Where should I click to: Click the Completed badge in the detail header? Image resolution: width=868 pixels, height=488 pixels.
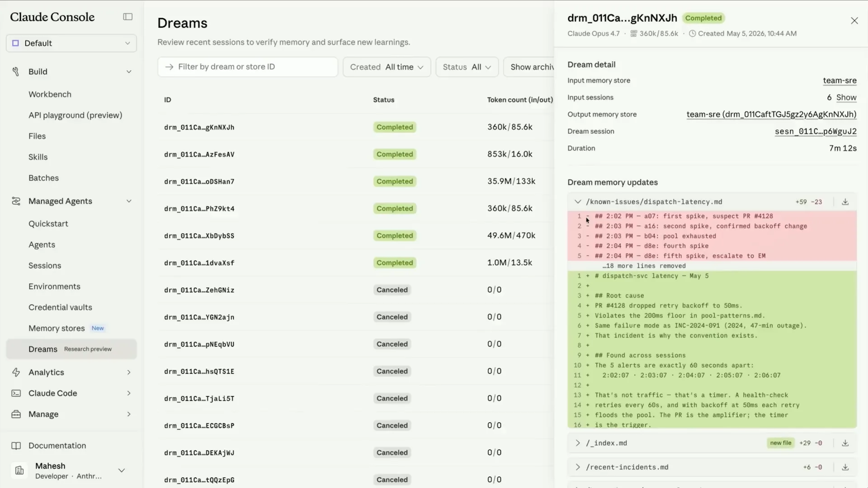703,18
